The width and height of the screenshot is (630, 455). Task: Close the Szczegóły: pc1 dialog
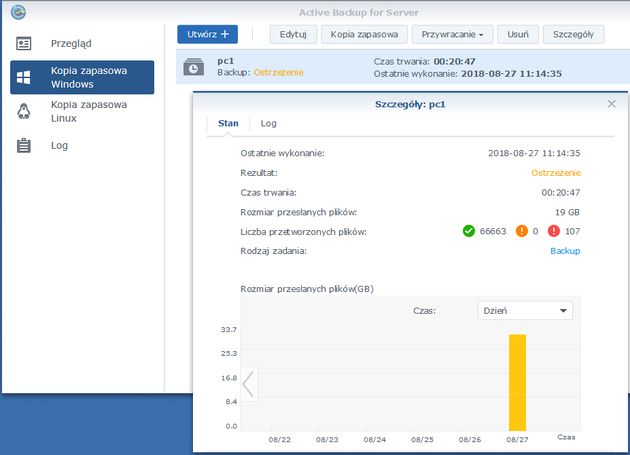[x=612, y=104]
